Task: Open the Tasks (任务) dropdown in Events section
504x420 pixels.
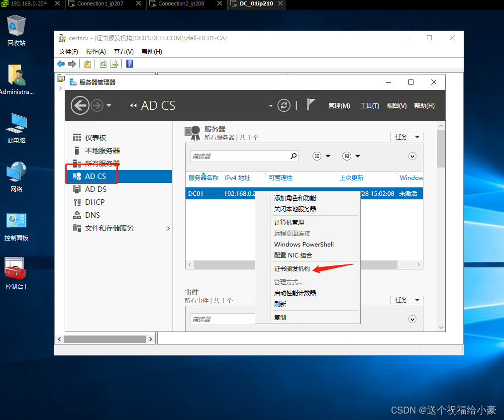Action: [406, 300]
